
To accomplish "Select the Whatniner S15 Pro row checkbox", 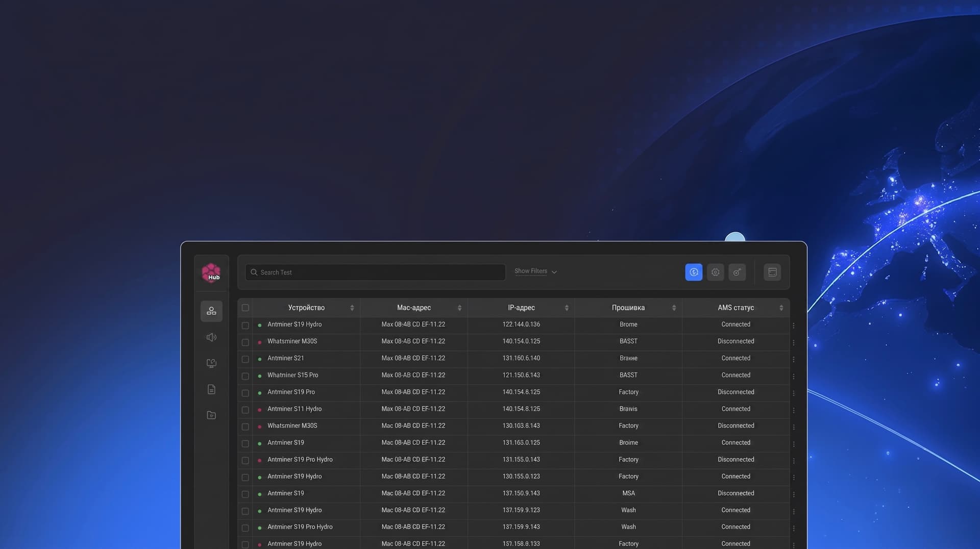I will [246, 376].
